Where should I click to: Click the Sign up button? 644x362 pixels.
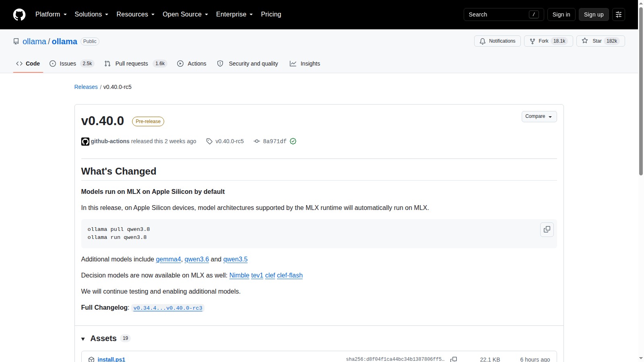tap(594, 14)
